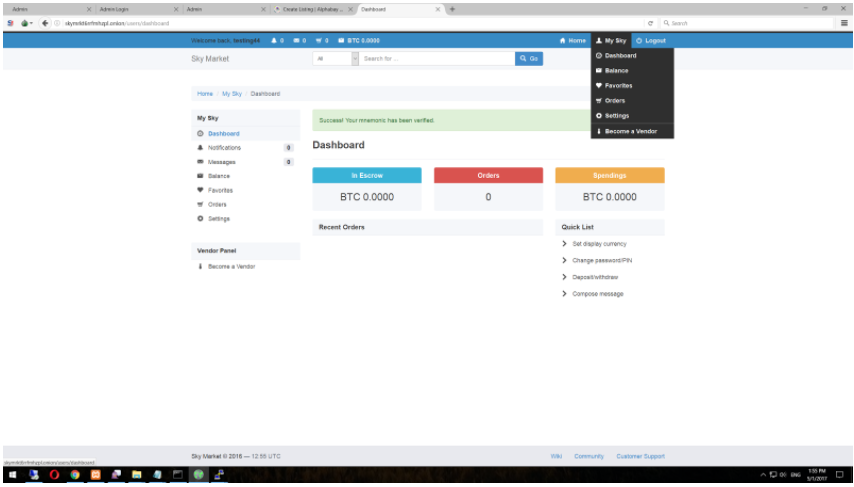Click the In Escrow card header
The width and height of the screenshot is (854, 487).
(367, 175)
